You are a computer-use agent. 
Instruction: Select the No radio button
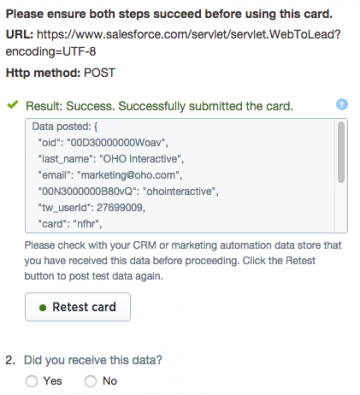[x=90, y=381]
